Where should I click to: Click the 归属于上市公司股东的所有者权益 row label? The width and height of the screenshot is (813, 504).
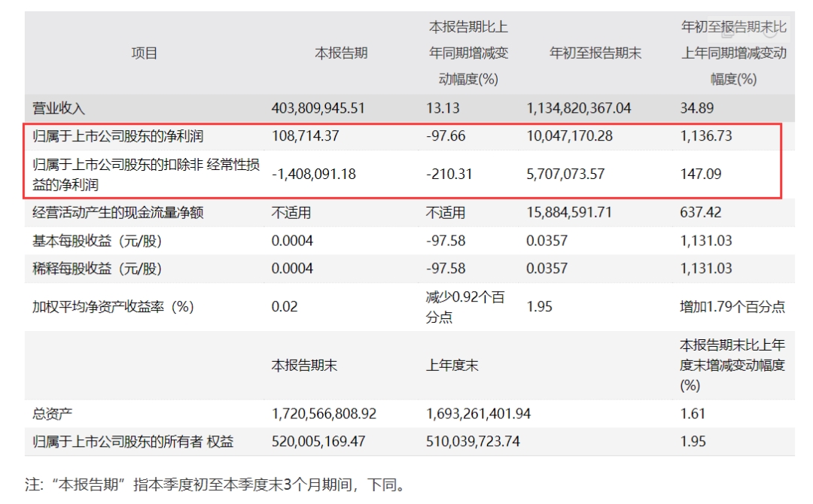pyautogui.click(x=132, y=442)
